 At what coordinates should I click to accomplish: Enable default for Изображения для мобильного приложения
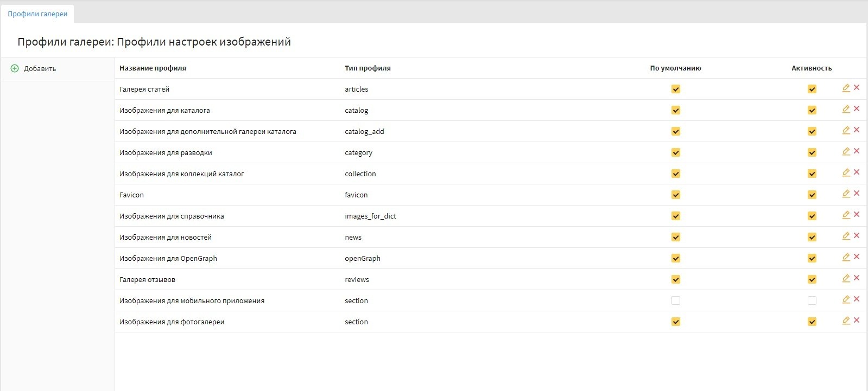(675, 300)
